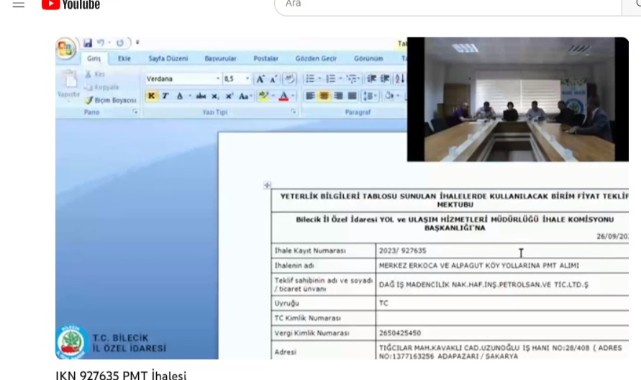Open the shading color dropdown arrow
This screenshot has width=641, height=380.
click(x=398, y=96)
